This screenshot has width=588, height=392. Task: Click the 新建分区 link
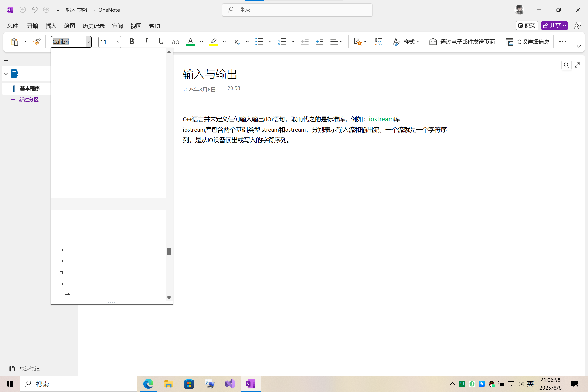point(29,100)
